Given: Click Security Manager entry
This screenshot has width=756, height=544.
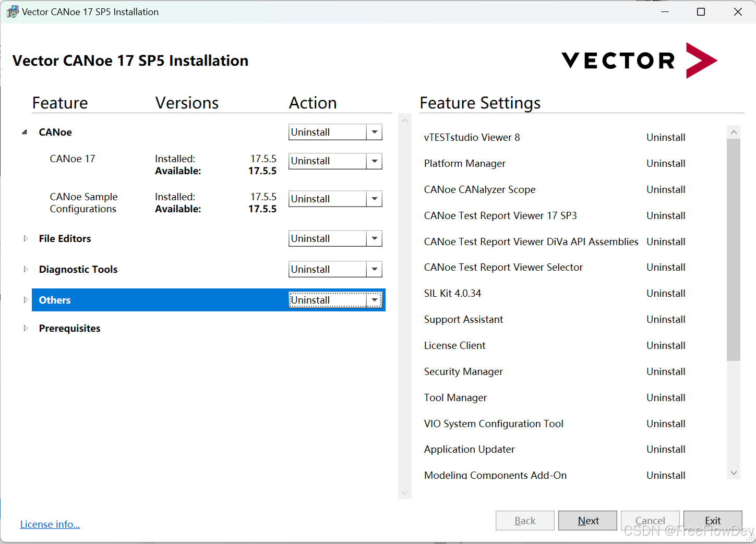Looking at the screenshot, I should click(463, 371).
